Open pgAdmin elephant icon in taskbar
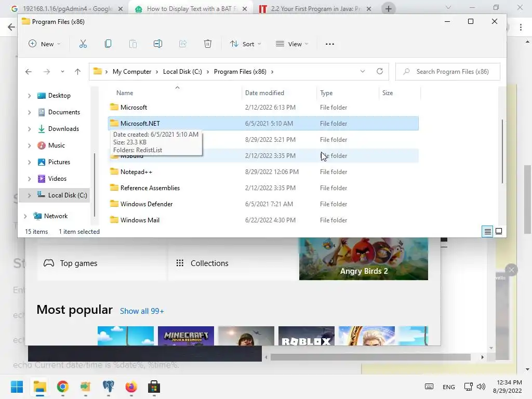This screenshot has height=399, width=532. tap(108, 387)
